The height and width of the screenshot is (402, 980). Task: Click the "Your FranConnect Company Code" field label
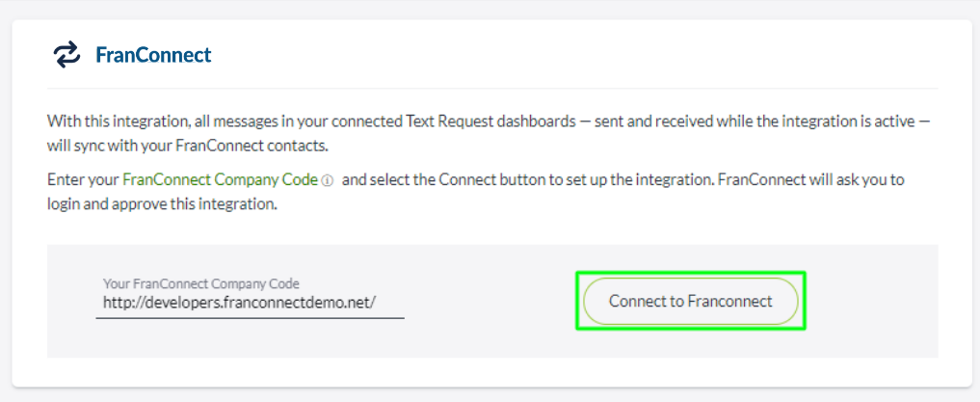[201, 283]
